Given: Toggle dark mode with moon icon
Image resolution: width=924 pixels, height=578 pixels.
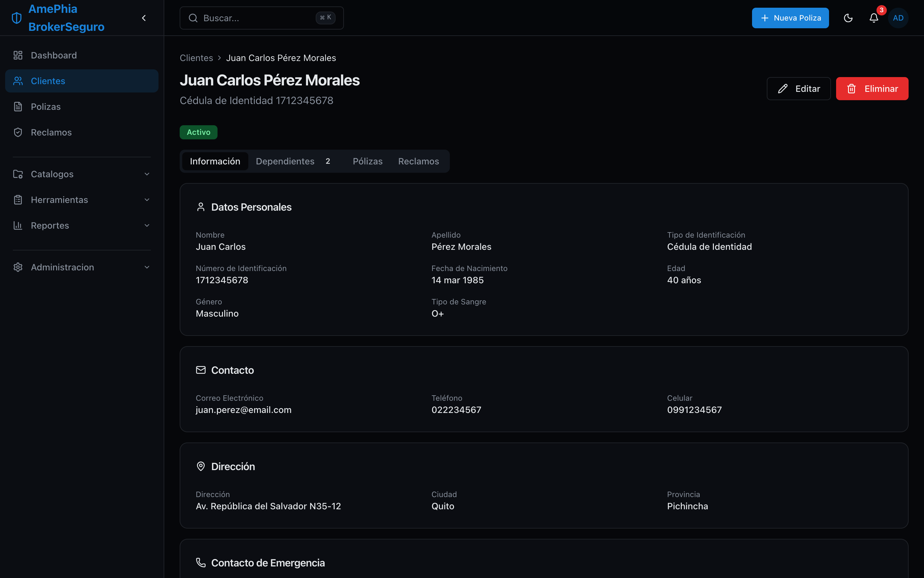Looking at the screenshot, I should tap(848, 18).
